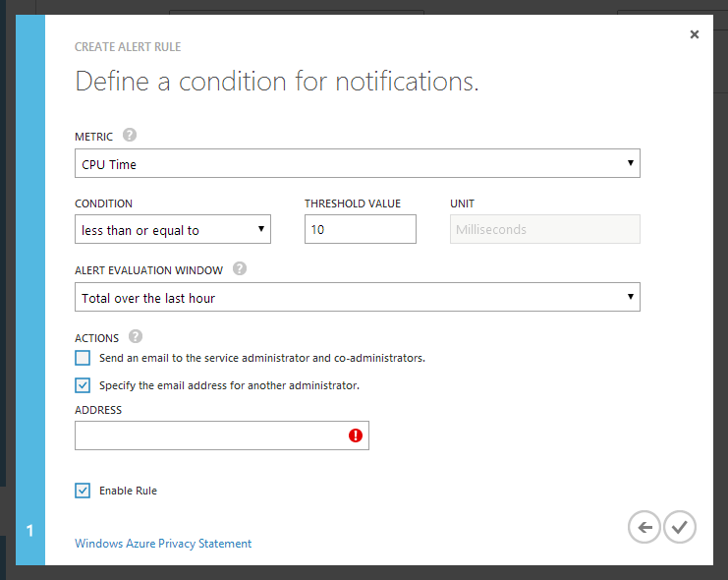Toggle the Enable Rule checkbox
728x580 pixels.
click(83, 491)
